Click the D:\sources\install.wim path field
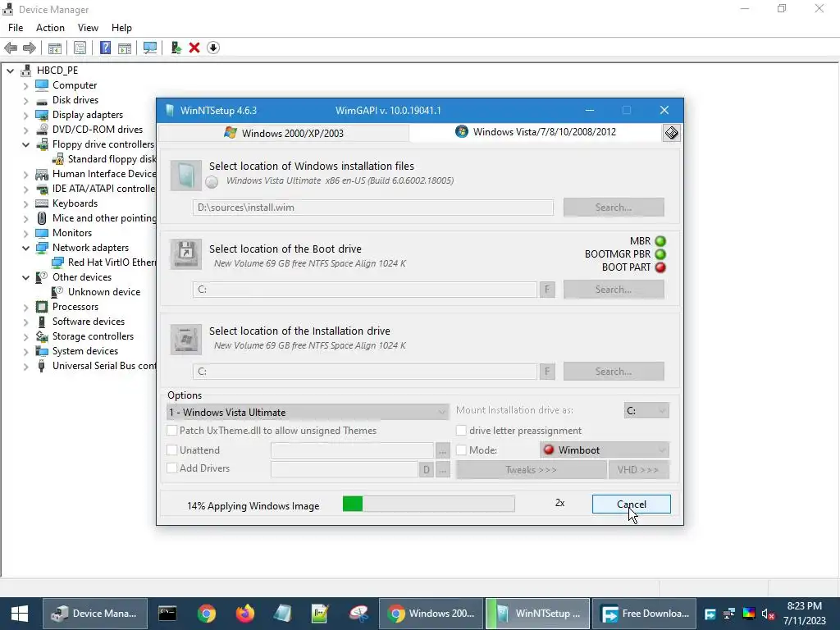Image resolution: width=840 pixels, height=630 pixels. (373, 208)
